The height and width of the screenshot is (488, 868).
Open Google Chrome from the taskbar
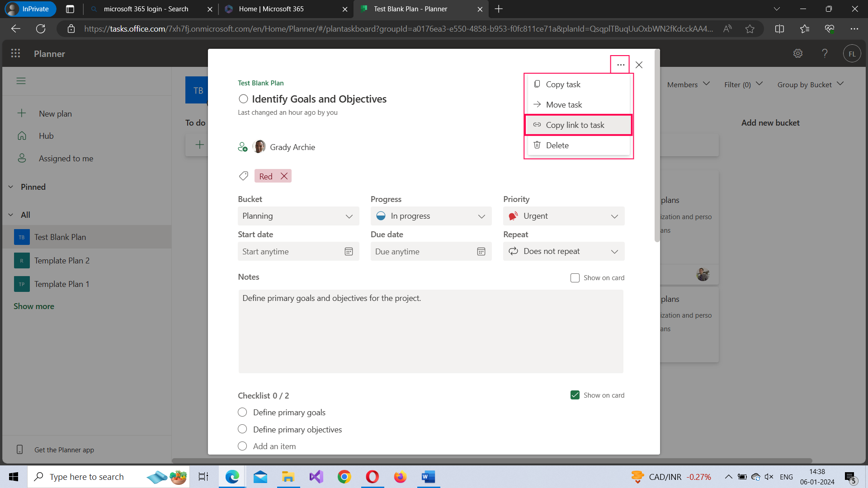pyautogui.click(x=344, y=477)
